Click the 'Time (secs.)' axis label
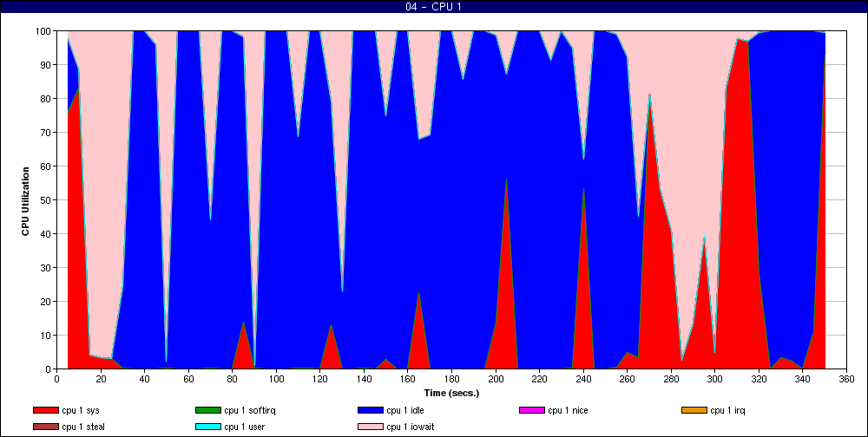868x437 pixels. 451,394
